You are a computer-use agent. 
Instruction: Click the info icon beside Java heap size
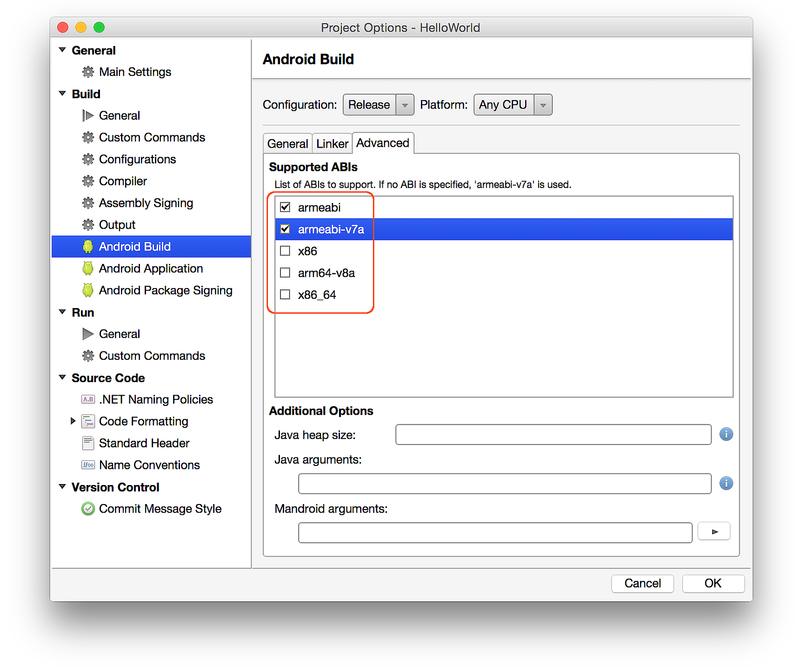[726, 434]
